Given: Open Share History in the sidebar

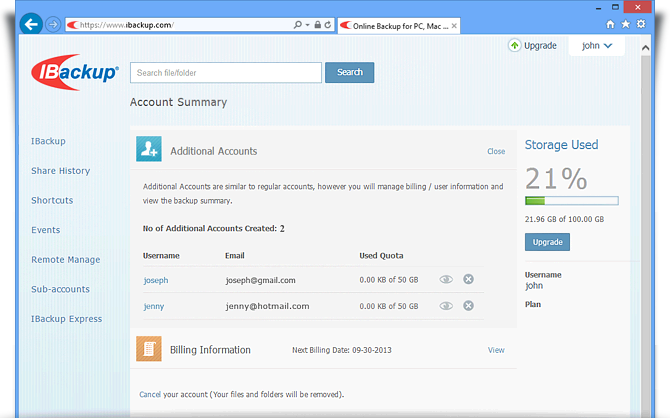Looking at the screenshot, I should pos(61,171).
